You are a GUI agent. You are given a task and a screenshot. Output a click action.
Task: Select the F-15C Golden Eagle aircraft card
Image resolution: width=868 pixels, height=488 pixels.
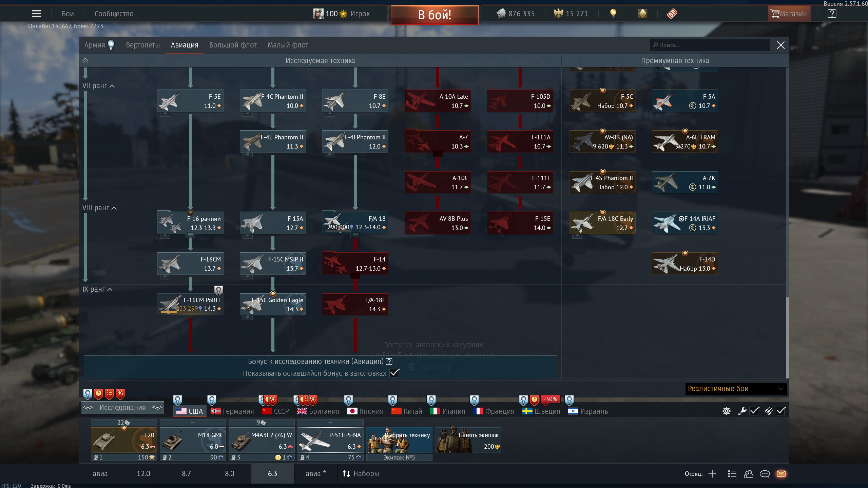coord(273,304)
